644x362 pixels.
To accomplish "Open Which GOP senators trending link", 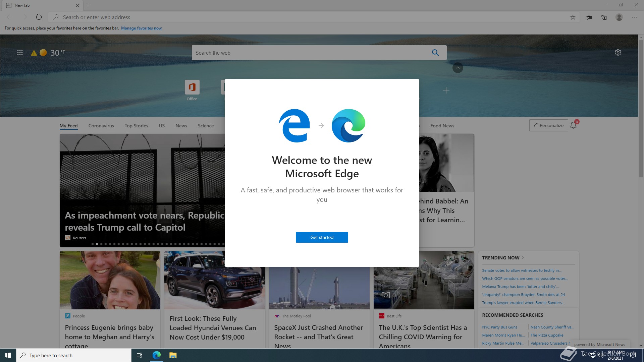I will tap(525, 279).
